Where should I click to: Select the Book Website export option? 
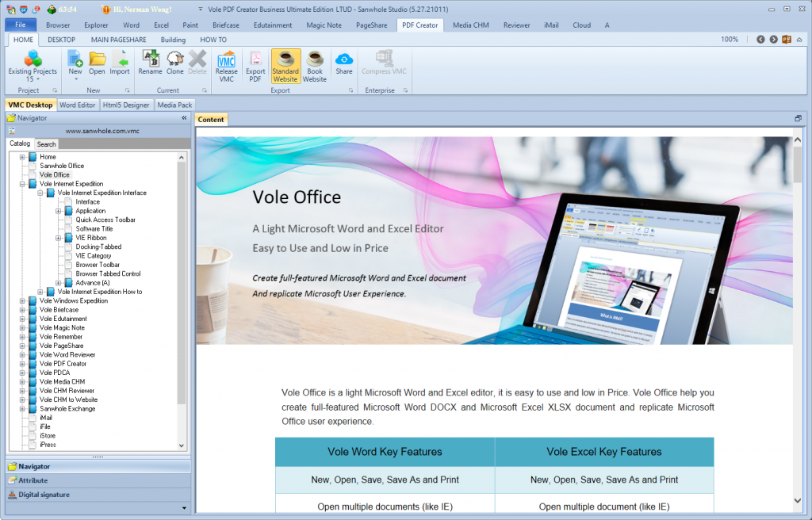(314, 67)
